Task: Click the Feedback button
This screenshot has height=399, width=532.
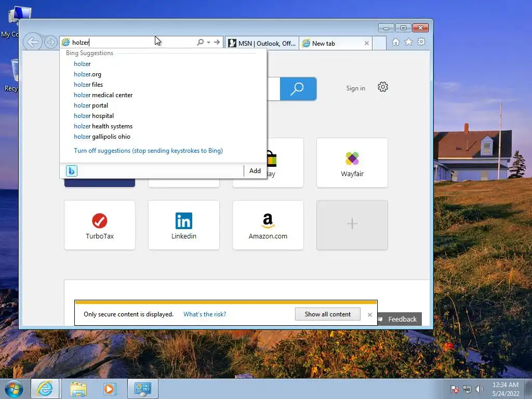Action: pyautogui.click(x=400, y=320)
